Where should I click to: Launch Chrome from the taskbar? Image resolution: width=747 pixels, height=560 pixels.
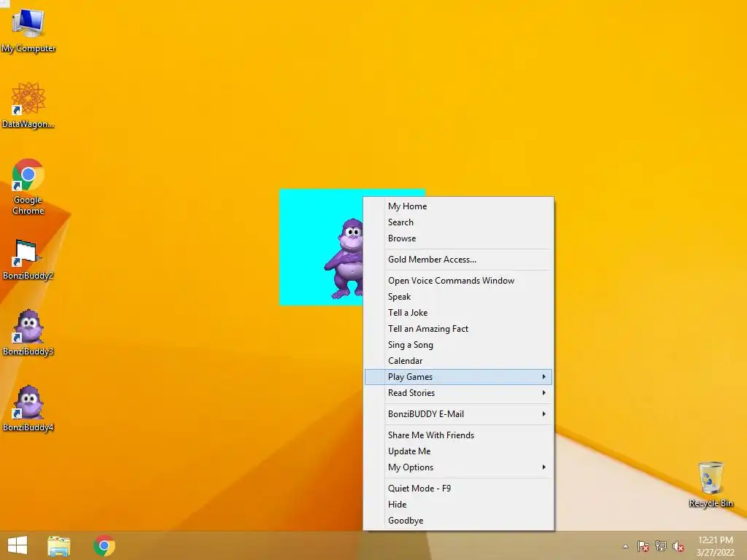click(x=104, y=545)
